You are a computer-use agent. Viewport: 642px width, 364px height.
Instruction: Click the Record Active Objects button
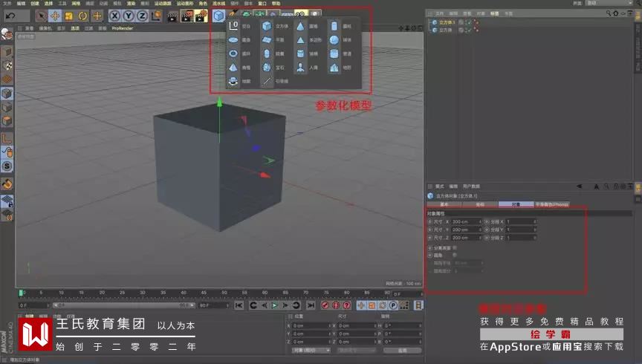325,305
